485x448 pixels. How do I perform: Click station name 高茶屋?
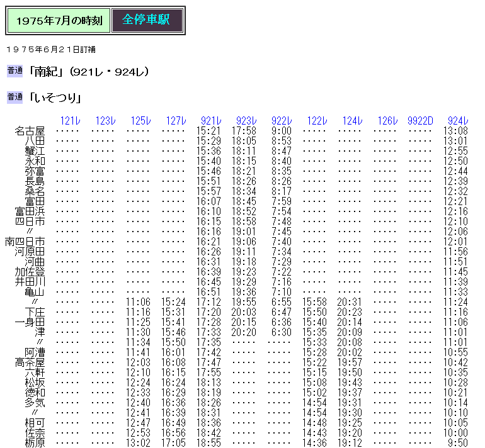[x=30, y=362]
